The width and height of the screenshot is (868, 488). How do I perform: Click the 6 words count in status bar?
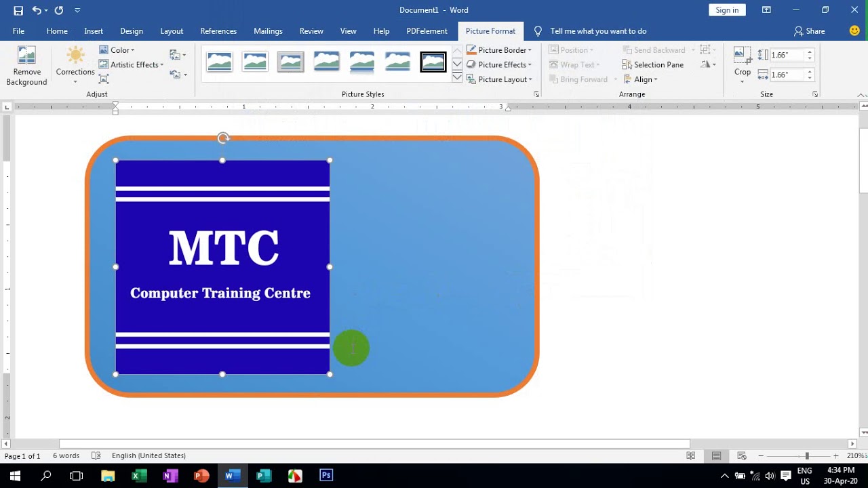tap(66, 455)
